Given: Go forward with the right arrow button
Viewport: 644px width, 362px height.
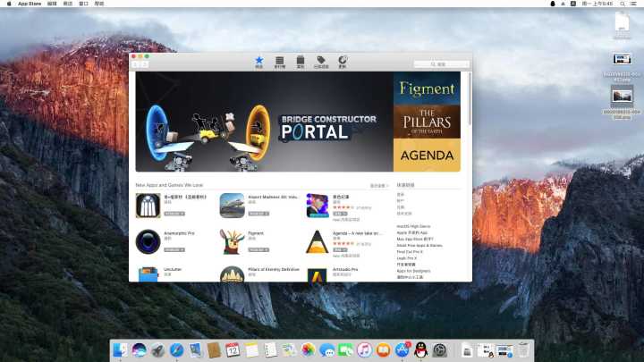Looking at the screenshot, I should 144,64.
